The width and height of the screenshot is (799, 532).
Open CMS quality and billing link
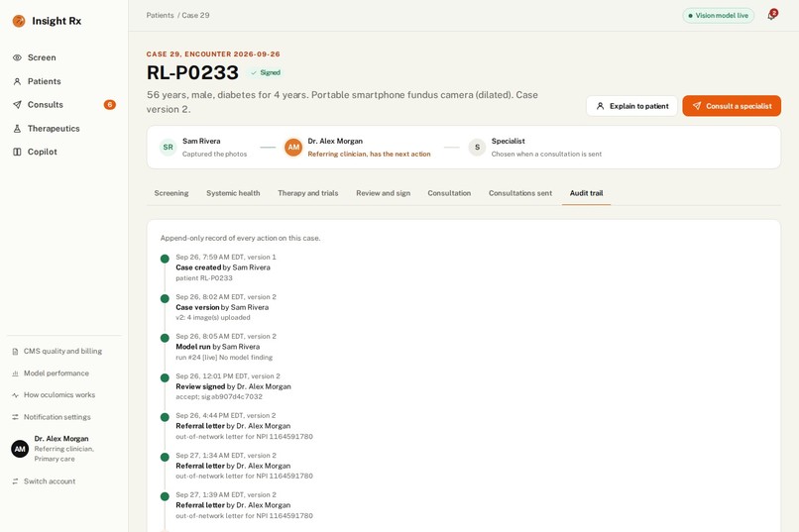(x=62, y=352)
